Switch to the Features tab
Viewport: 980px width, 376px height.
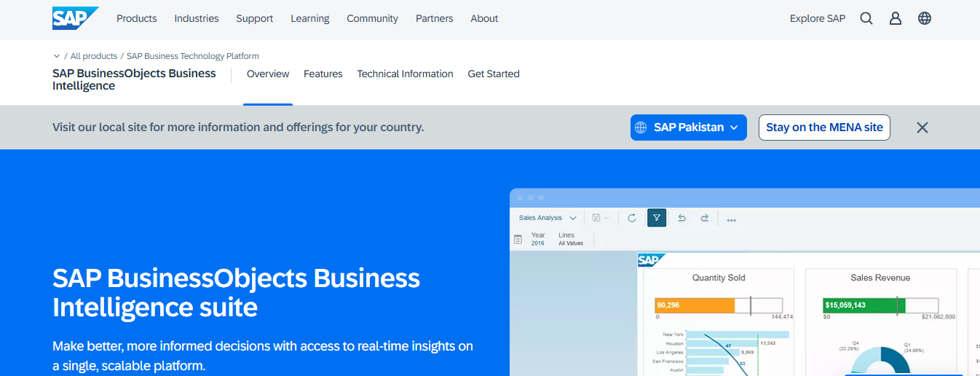click(323, 74)
